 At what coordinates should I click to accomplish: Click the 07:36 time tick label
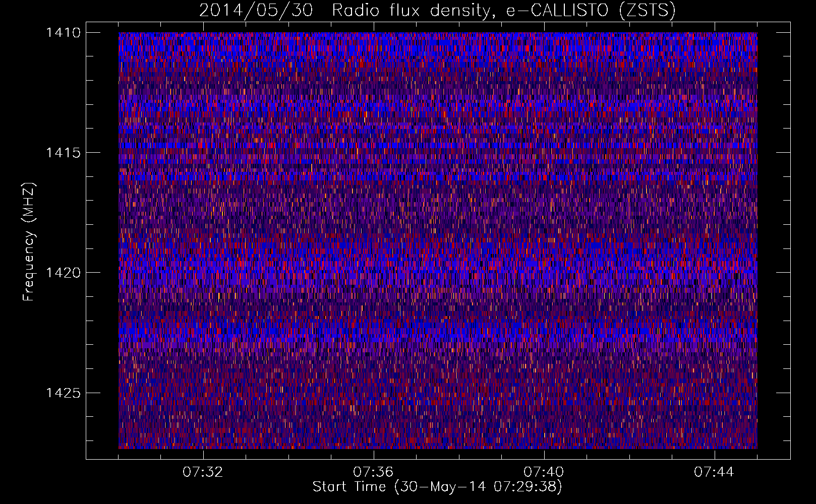point(373,472)
